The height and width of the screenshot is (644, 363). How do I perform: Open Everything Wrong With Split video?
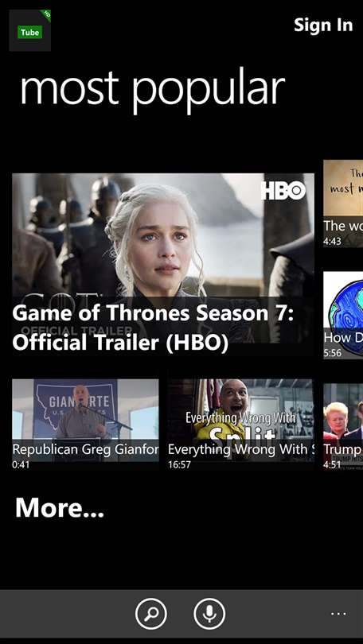tap(240, 424)
